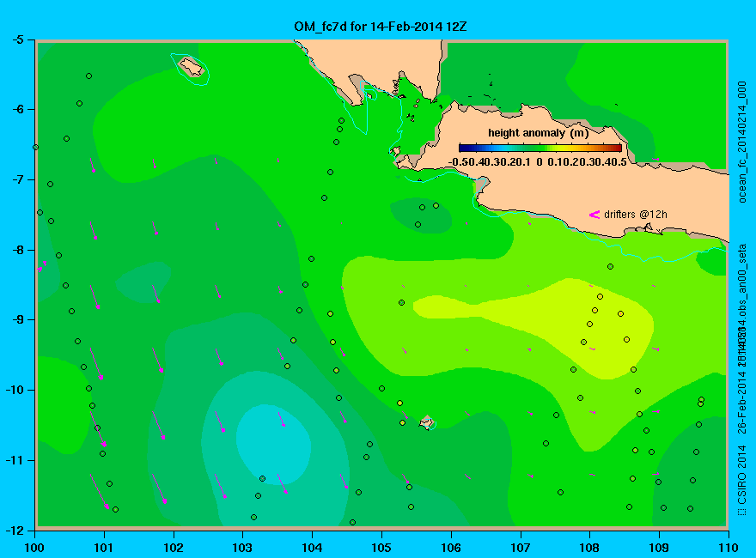Click the vertical 26-Feb-2014 date text
Image resolution: width=756 pixels, height=558 pixels.
pyautogui.click(x=742, y=403)
